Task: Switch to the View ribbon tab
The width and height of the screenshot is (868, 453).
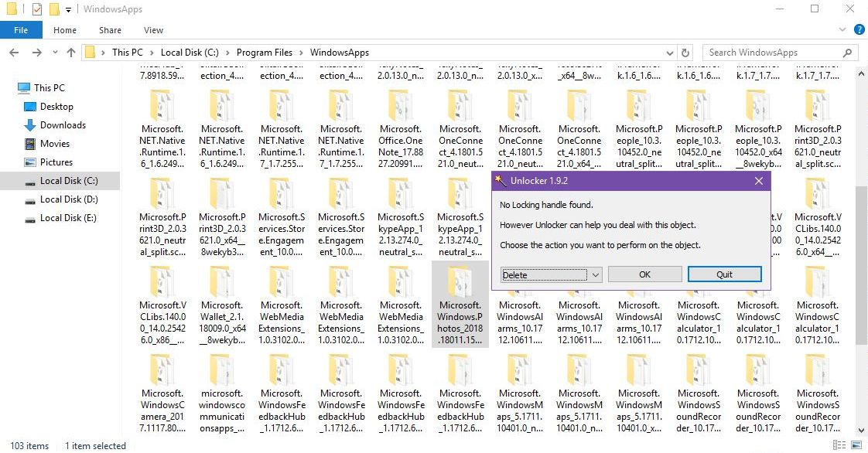Action: (153, 30)
